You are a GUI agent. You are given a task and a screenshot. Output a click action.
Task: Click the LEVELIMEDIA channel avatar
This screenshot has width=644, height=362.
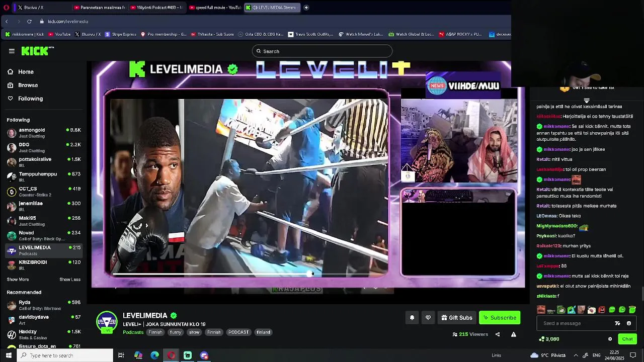click(107, 322)
